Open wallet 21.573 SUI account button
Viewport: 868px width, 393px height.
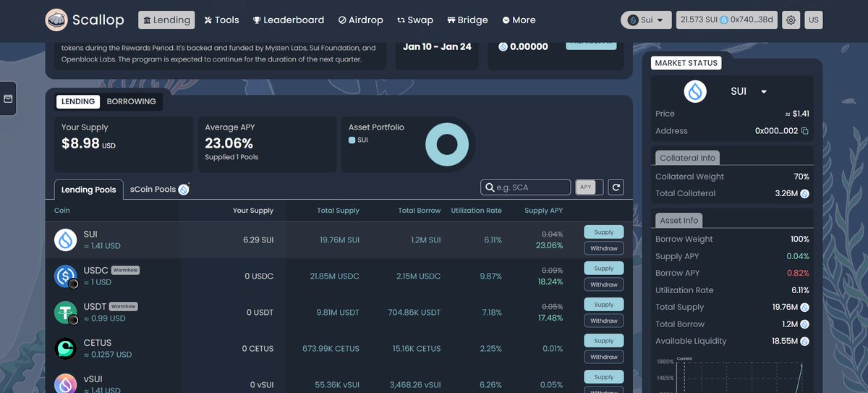coord(727,20)
